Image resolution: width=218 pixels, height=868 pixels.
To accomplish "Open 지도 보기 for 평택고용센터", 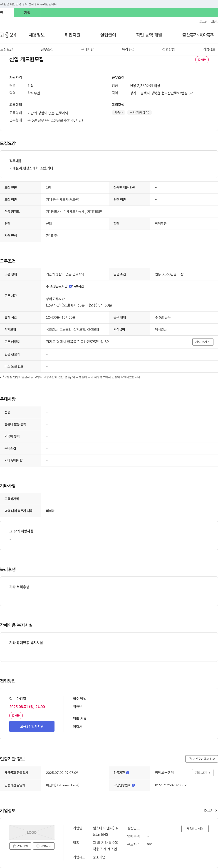I will [x=203, y=773].
